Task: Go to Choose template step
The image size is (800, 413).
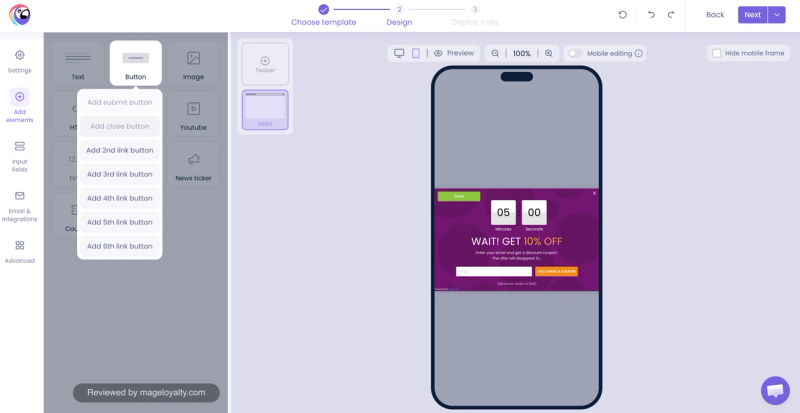Action: [x=323, y=15]
